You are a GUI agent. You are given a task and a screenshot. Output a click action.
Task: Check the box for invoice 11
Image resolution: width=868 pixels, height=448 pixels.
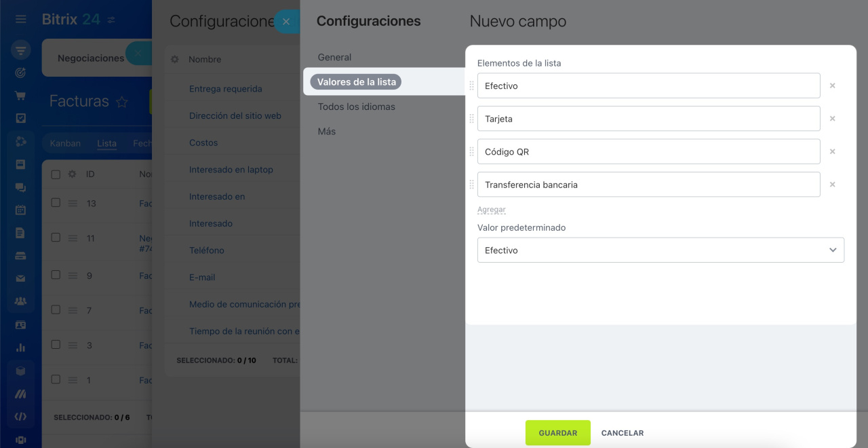click(x=56, y=238)
